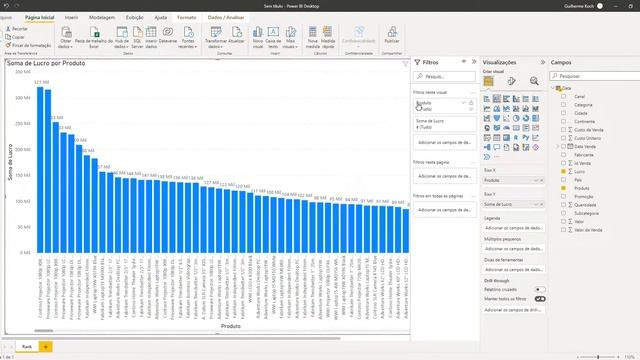
Task: Switch to the Modelagem ribbon tab
Action: 102,18
